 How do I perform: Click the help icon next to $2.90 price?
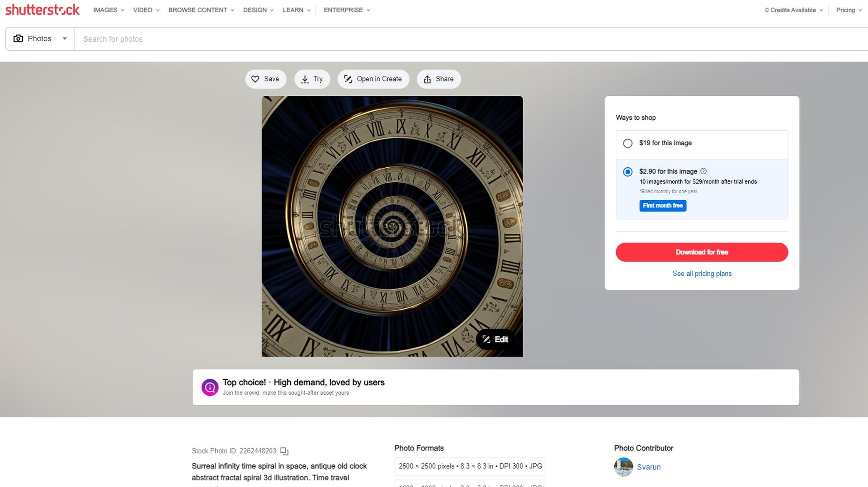703,171
